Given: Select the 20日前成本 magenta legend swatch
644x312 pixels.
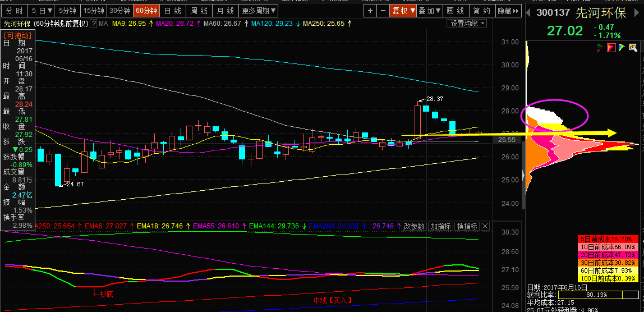Looking at the screenshot, I should (608, 255).
